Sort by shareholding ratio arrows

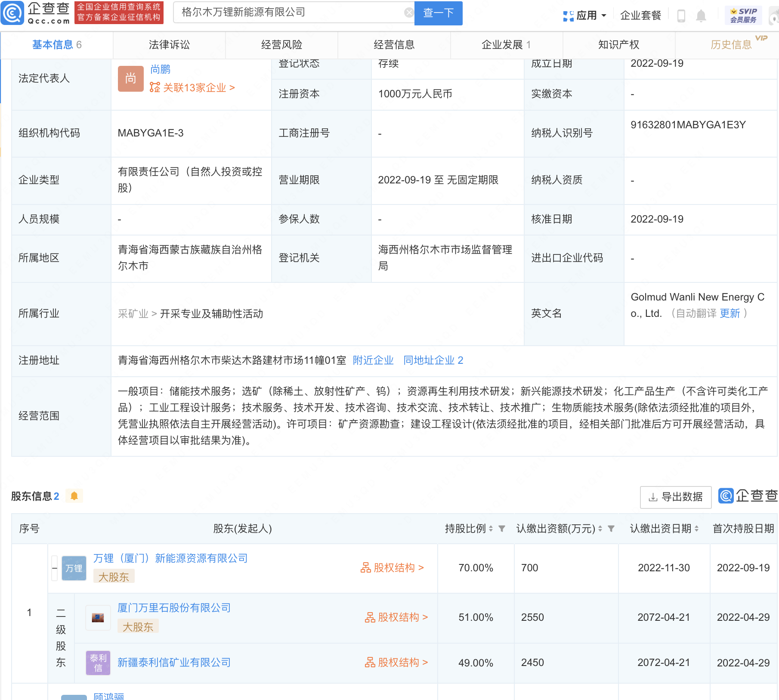pyautogui.click(x=491, y=529)
